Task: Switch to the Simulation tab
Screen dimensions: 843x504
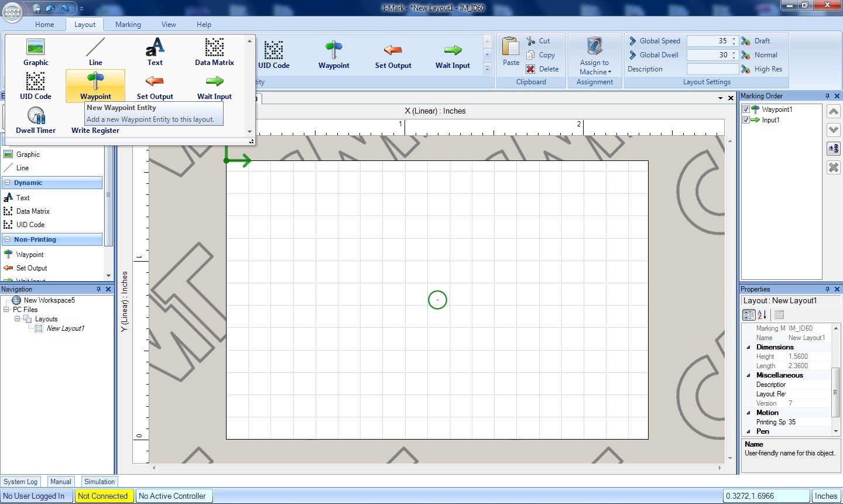Action: coord(100,482)
